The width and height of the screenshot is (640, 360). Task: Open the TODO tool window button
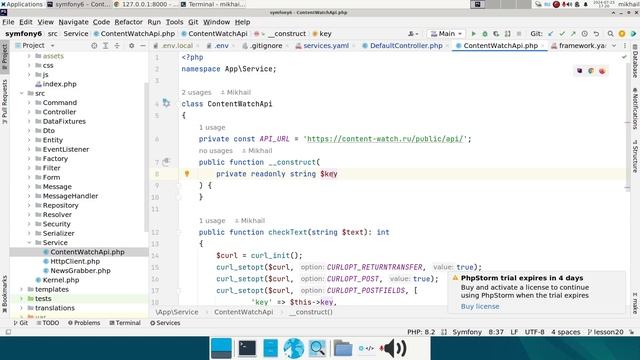[48, 323]
